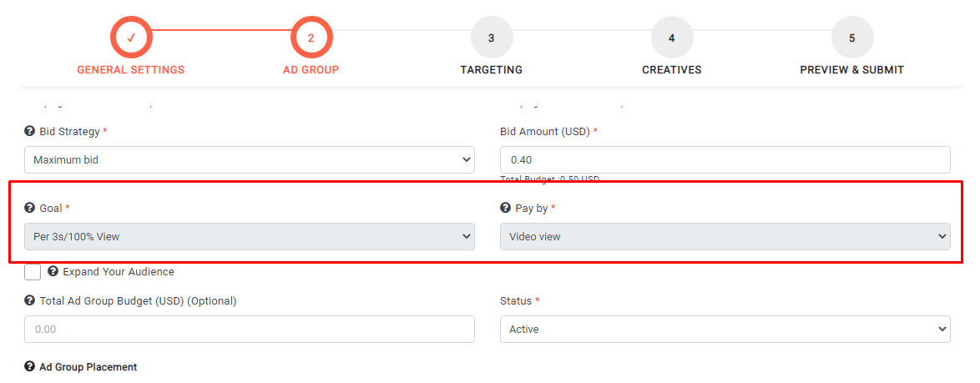Open the Bid Strategy dropdown

tap(250, 159)
